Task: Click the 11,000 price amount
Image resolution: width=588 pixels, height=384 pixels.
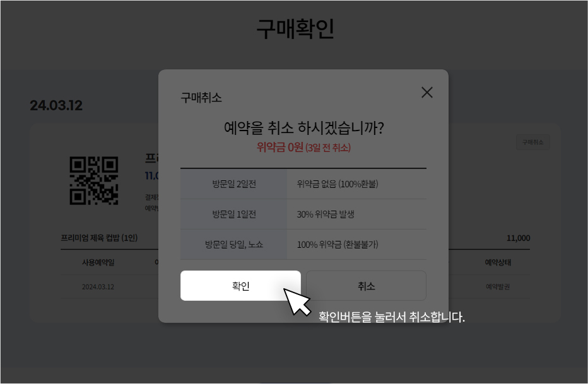Action: (518, 238)
